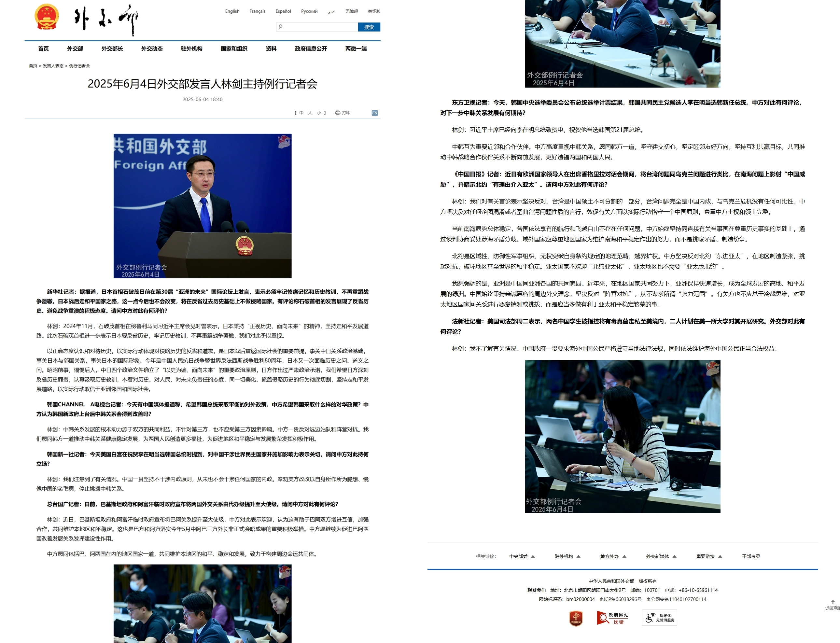Open the 联系我们 footer link
The image size is (840, 643).
coord(536,590)
